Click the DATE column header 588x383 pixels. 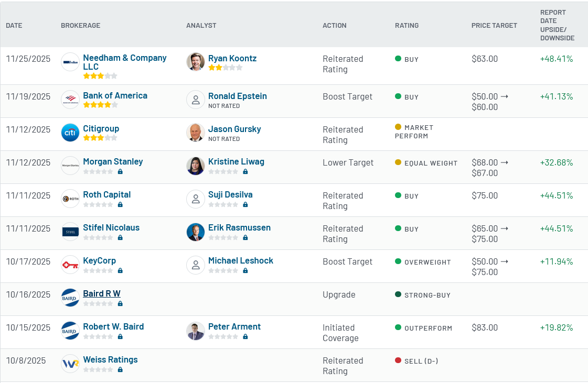click(14, 26)
